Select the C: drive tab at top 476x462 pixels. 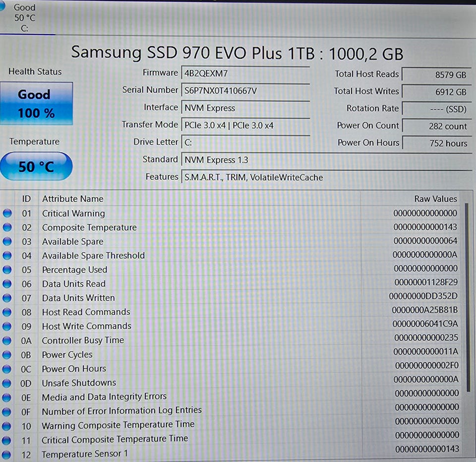(x=24, y=18)
